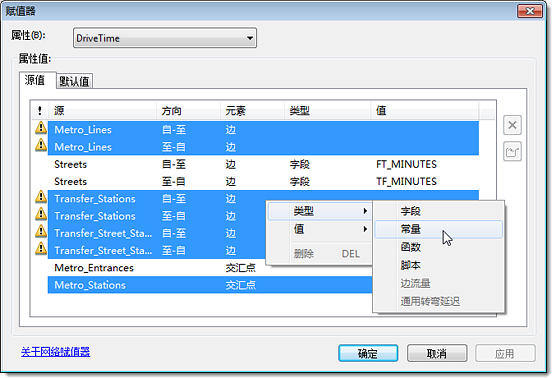Open the DriveTime attribute dropdown
Screen dimensions: 552x378
coord(165,38)
